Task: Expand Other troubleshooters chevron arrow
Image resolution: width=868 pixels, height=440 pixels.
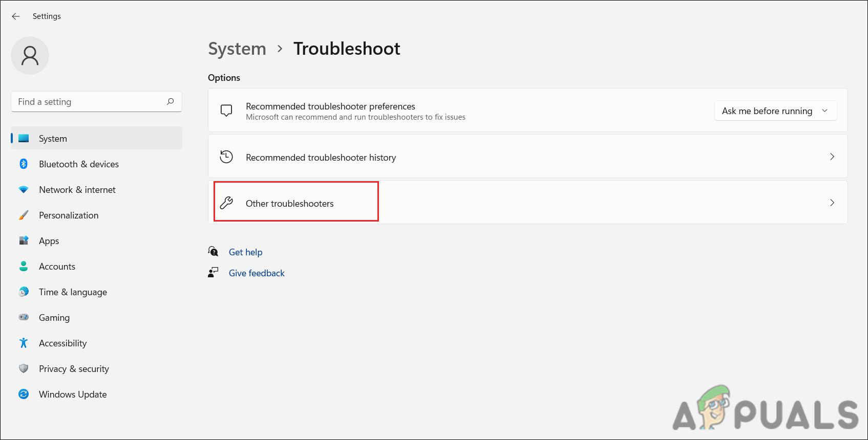Action: coord(832,203)
